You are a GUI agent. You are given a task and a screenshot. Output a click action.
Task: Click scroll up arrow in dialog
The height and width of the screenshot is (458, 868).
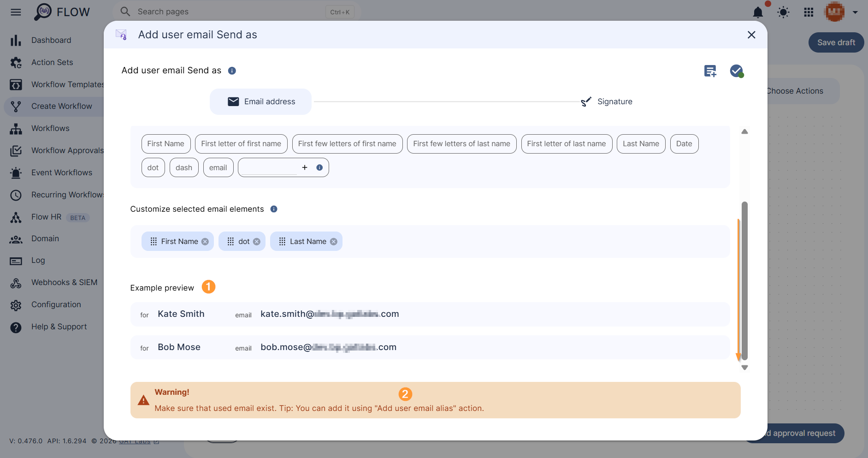pos(744,131)
